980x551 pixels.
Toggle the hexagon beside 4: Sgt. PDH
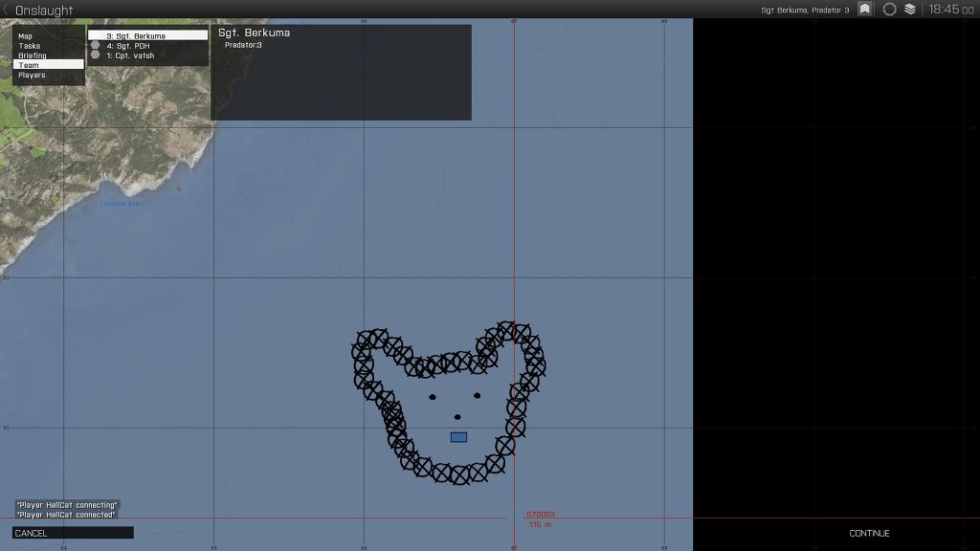click(x=95, y=45)
